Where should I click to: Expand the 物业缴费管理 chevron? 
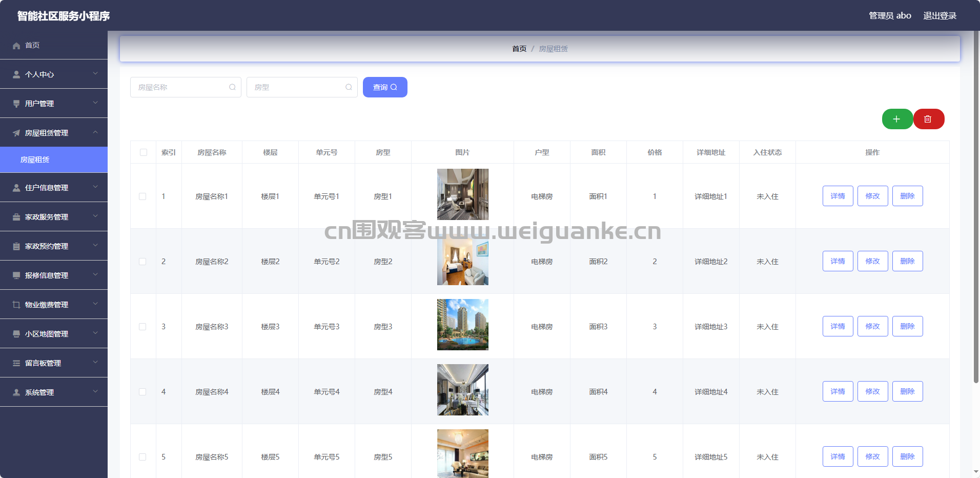tap(95, 304)
